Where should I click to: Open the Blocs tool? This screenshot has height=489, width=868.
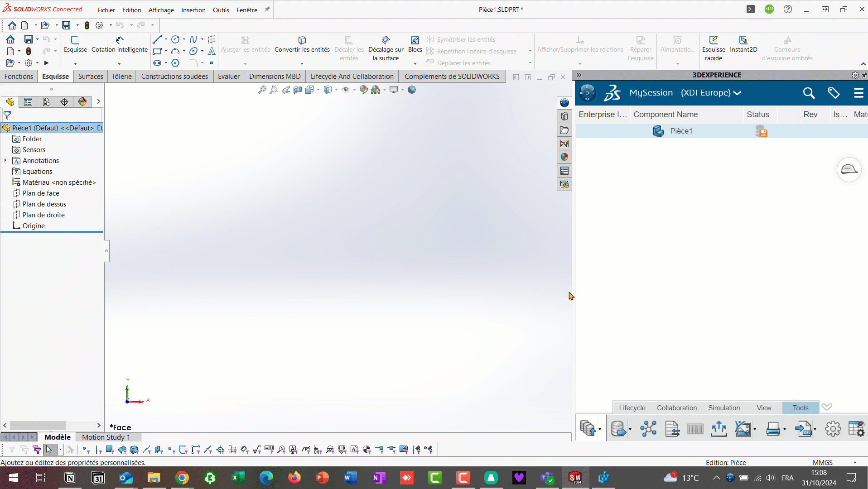(x=415, y=41)
